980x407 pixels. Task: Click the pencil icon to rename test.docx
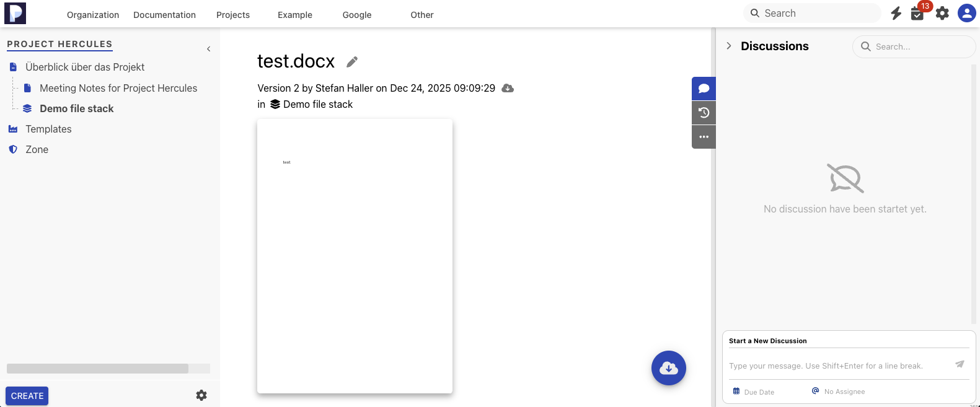click(x=352, y=61)
